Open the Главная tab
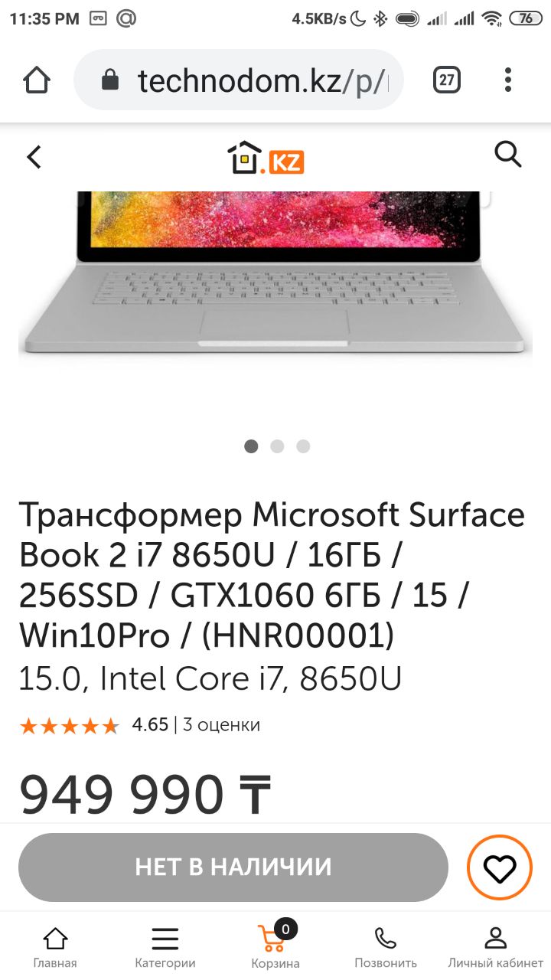 [55, 947]
